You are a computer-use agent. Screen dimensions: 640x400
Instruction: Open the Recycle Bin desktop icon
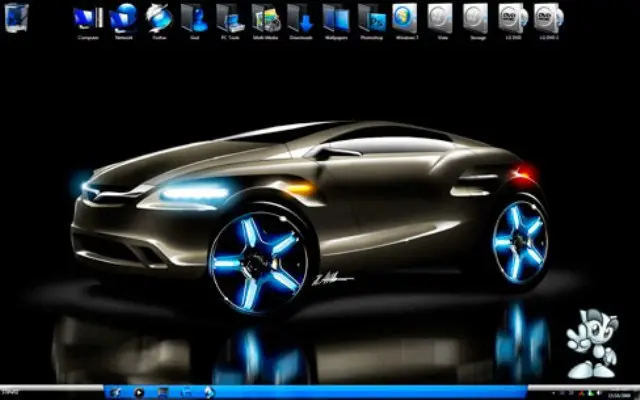[x=16, y=17]
